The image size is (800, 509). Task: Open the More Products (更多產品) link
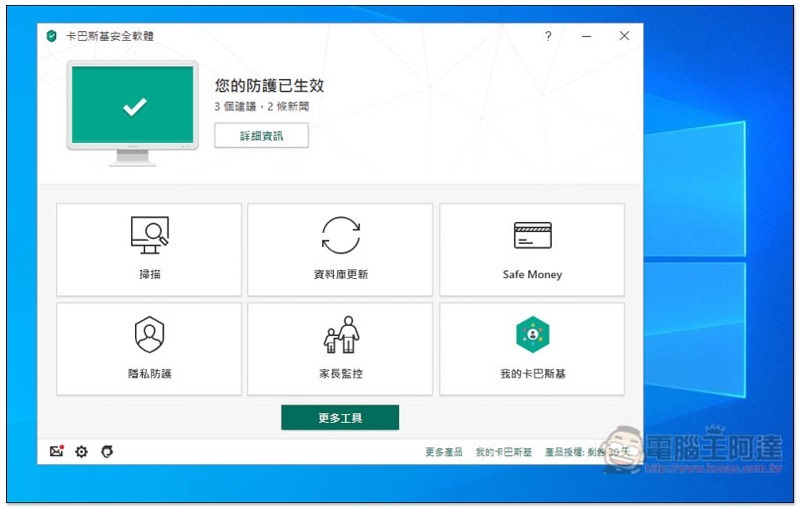click(444, 452)
